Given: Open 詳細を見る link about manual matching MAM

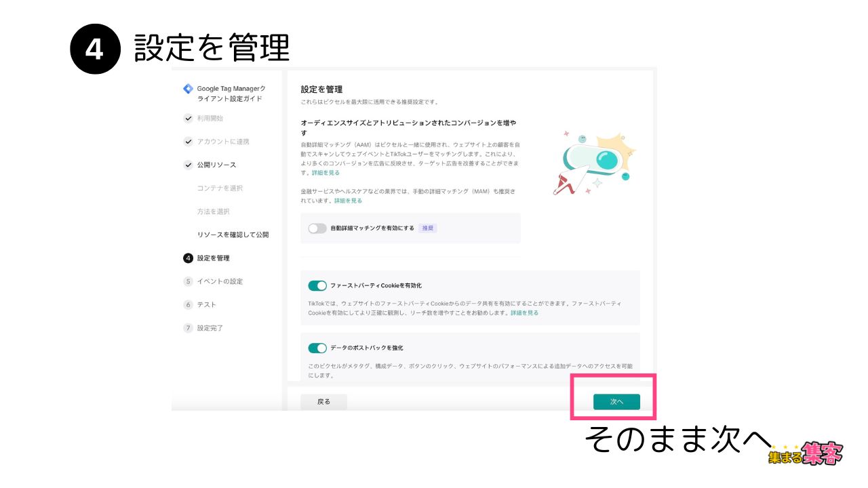Looking at the screenshot, I should click(x=348, y=201).
